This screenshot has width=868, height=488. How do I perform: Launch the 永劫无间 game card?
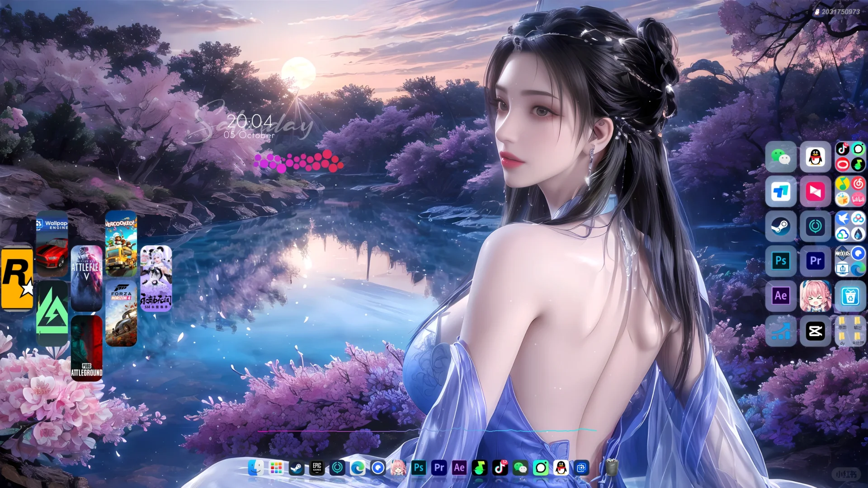click(156, 278)
